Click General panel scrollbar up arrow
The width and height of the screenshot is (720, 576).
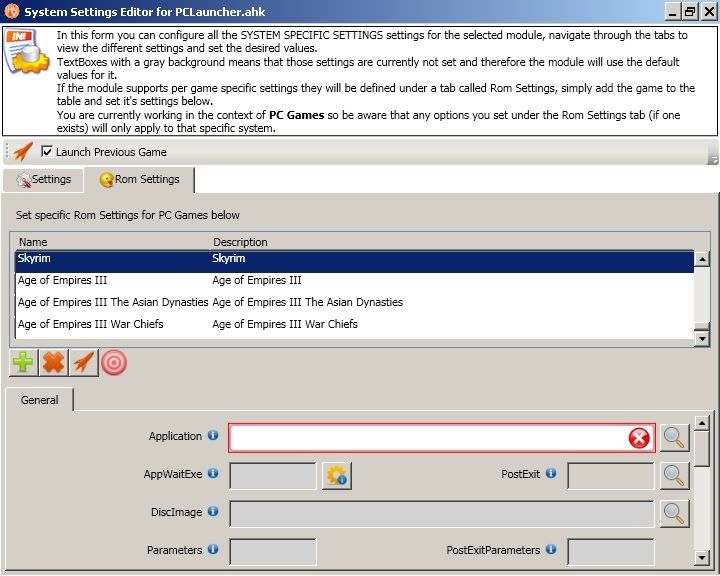pos(702,423)
